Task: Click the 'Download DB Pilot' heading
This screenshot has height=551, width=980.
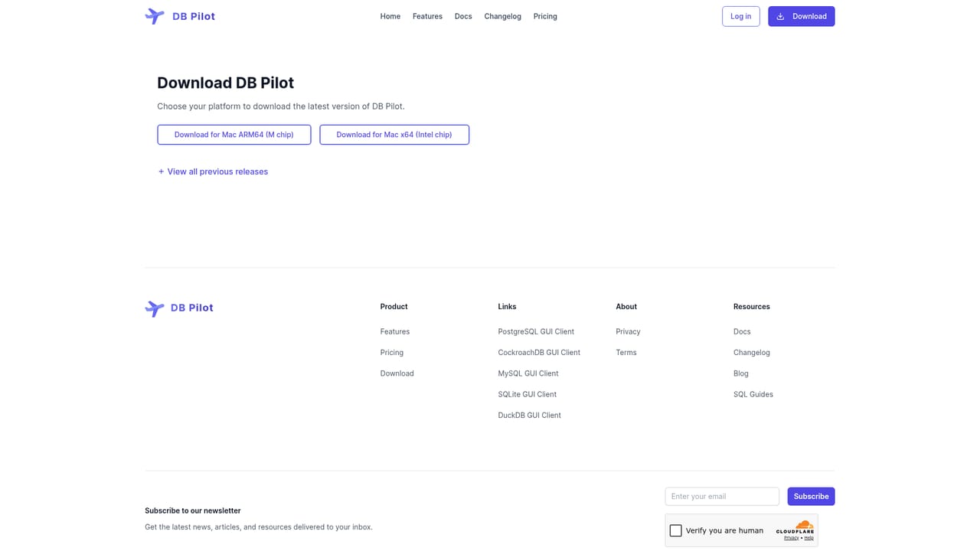Action: 226,83
